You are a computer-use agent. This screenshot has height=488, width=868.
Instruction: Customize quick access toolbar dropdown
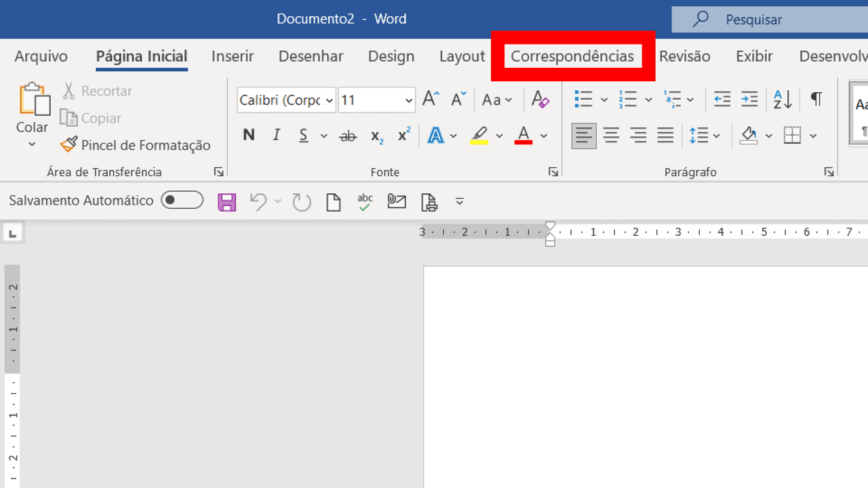460,202
